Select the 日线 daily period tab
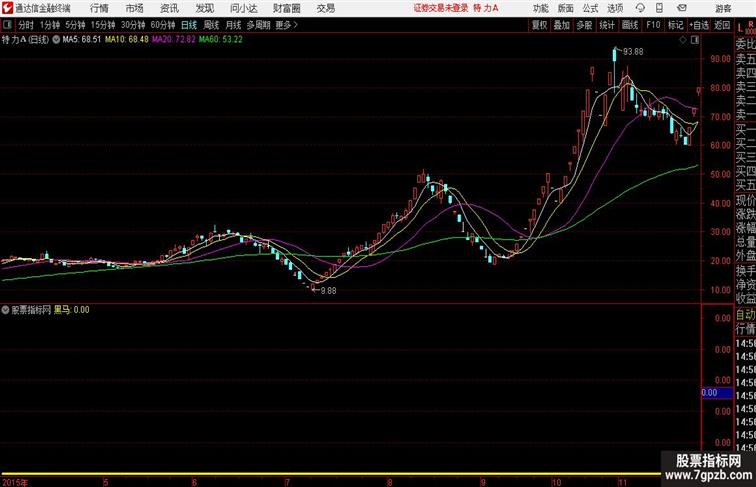Screen dimensions: 756x487 [189, 25]
